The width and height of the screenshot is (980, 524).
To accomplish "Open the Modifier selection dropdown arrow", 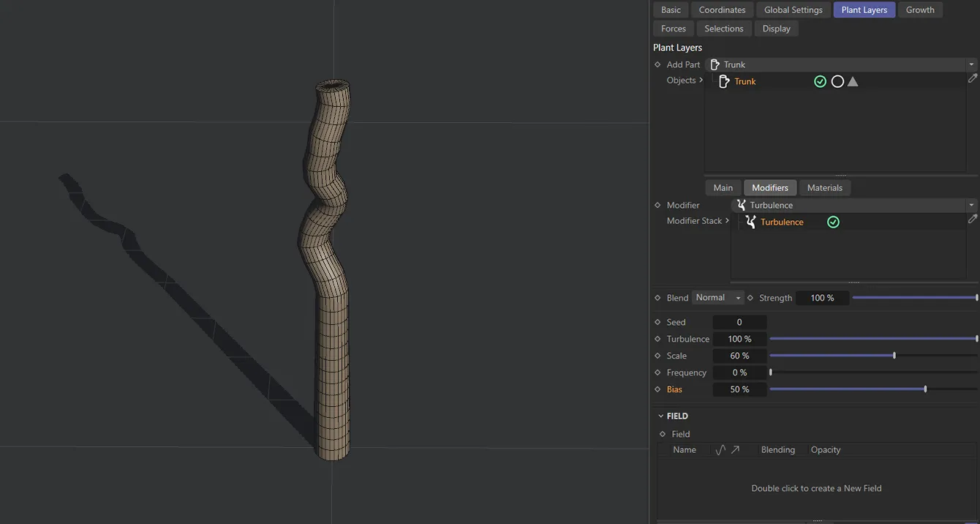I will 971,205.
